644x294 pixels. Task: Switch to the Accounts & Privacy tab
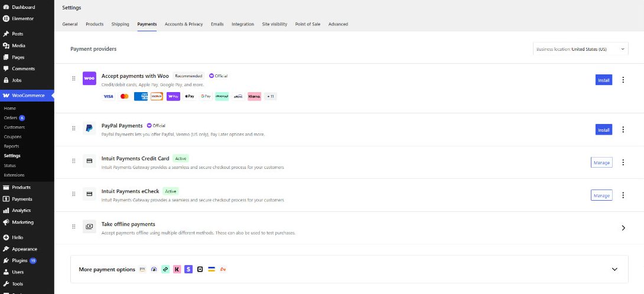[x=184, y=24]
